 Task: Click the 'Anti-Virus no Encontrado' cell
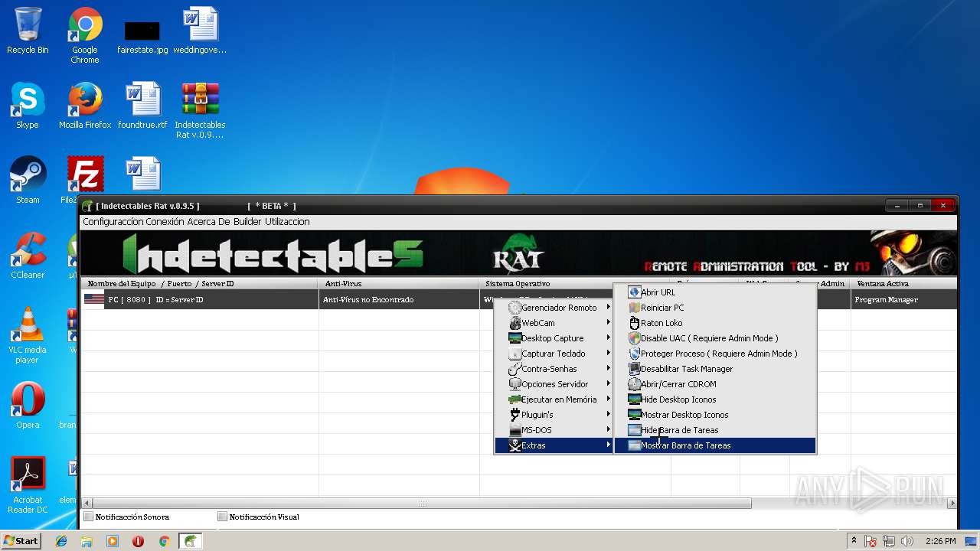pyautogui.click(x=368, y=300)
